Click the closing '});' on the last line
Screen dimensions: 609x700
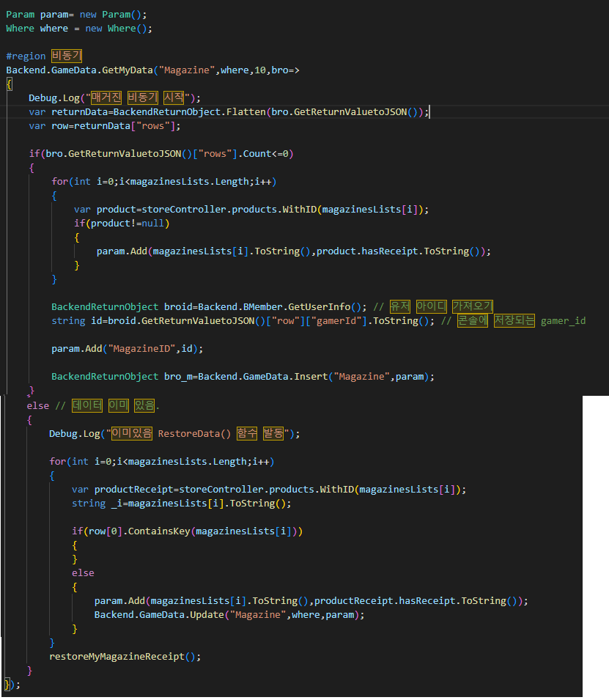[x=12, y=685]
